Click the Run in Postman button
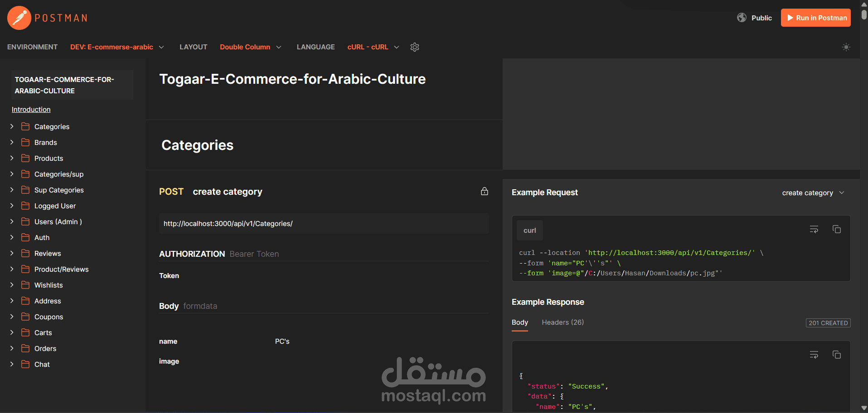Viewport: 868px width, 413px height. click(x=815, y=18)
